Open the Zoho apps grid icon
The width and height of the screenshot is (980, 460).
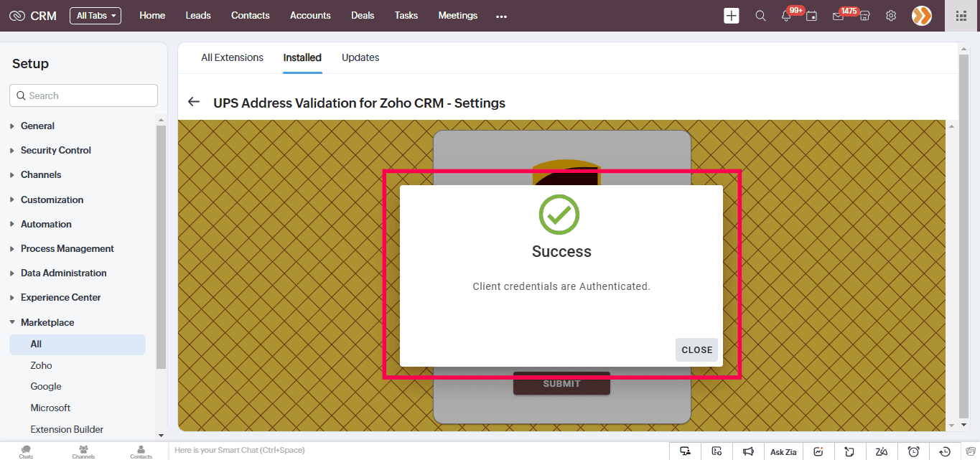coord(961,16)
